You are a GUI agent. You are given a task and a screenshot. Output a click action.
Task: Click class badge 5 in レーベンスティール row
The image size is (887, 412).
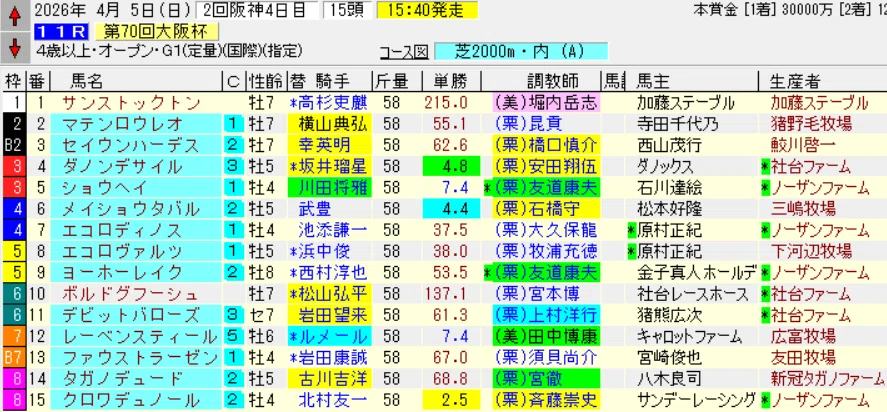point(233,337)
